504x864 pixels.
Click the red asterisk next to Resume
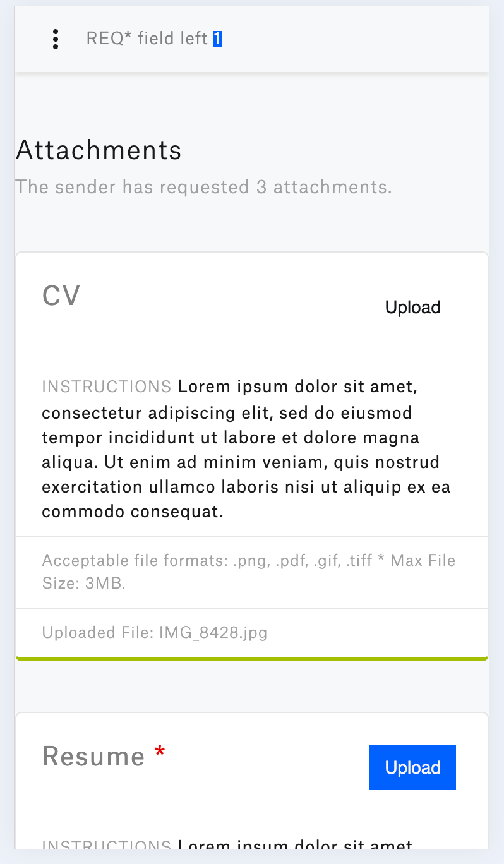click(160, 752)
